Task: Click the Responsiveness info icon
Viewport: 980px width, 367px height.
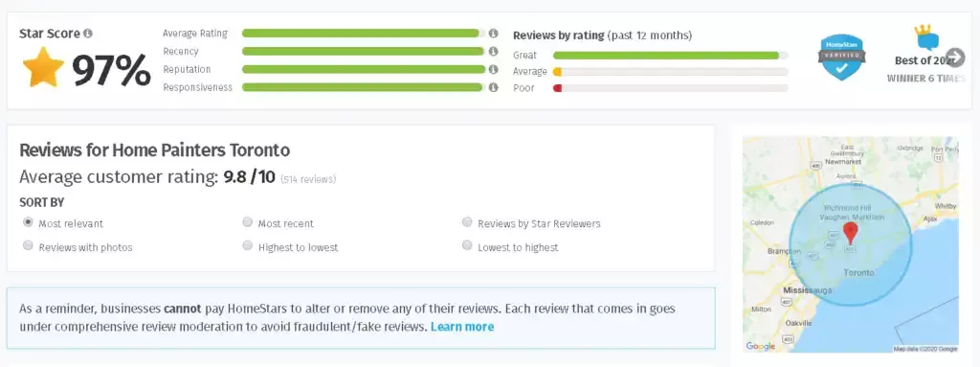Action: 493,88
